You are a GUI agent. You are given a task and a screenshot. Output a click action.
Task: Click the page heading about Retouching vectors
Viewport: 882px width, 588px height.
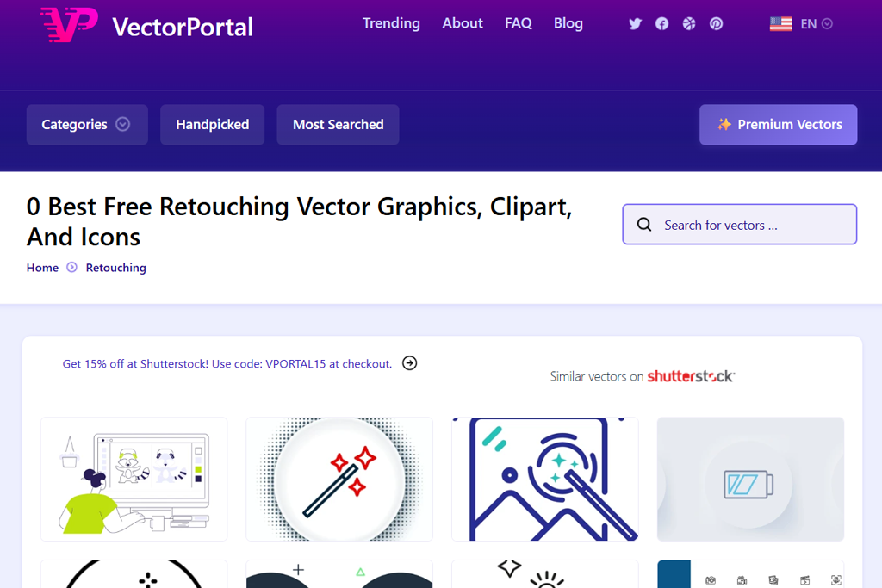click(x=299, y=221)
